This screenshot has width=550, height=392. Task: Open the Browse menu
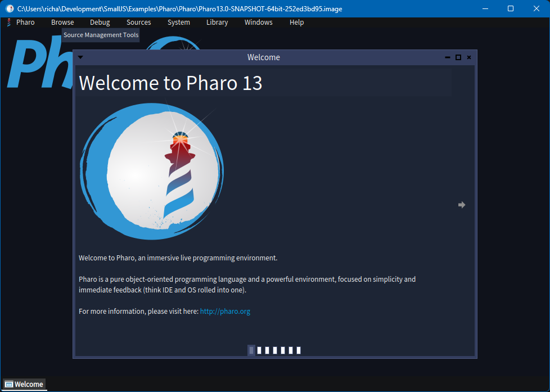click(x=62, y=22)
